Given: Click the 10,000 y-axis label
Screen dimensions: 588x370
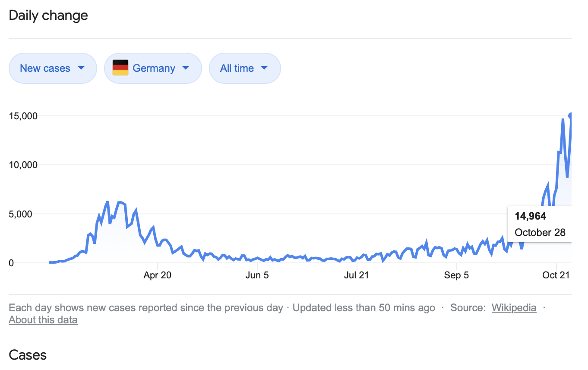Looking at the screenshot, I should click(23, 165).
